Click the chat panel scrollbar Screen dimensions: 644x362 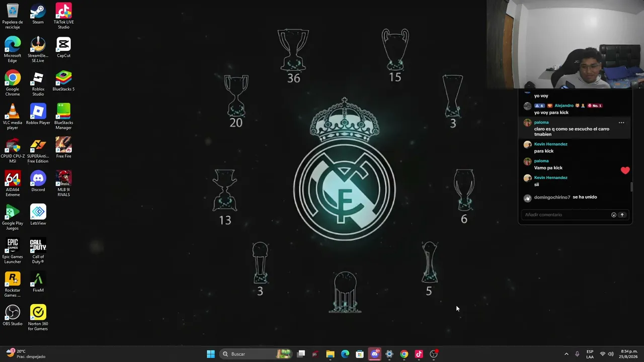tap(631, 187)
